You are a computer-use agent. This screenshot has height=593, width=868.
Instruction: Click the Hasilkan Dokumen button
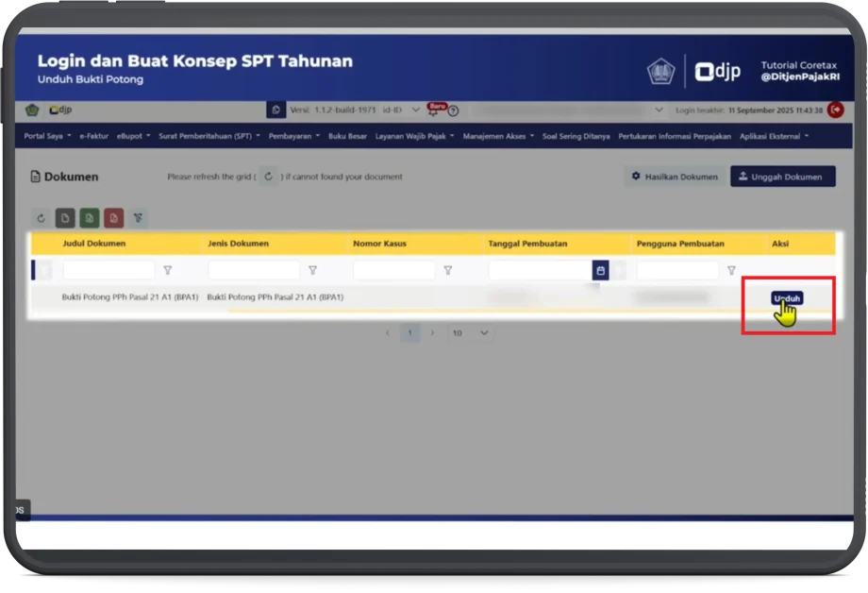[x=675, y=177]
